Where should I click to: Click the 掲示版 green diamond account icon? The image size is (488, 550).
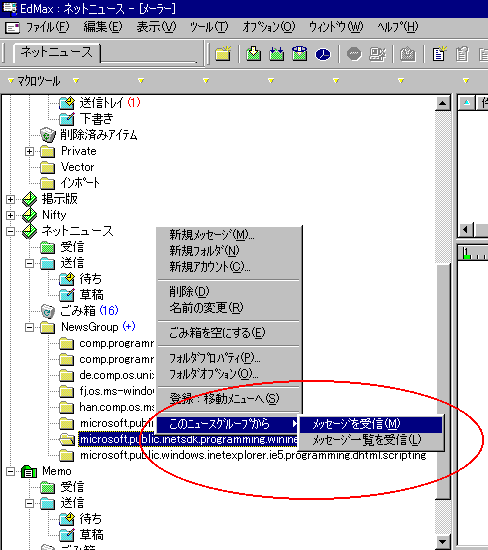click(29, 199)
